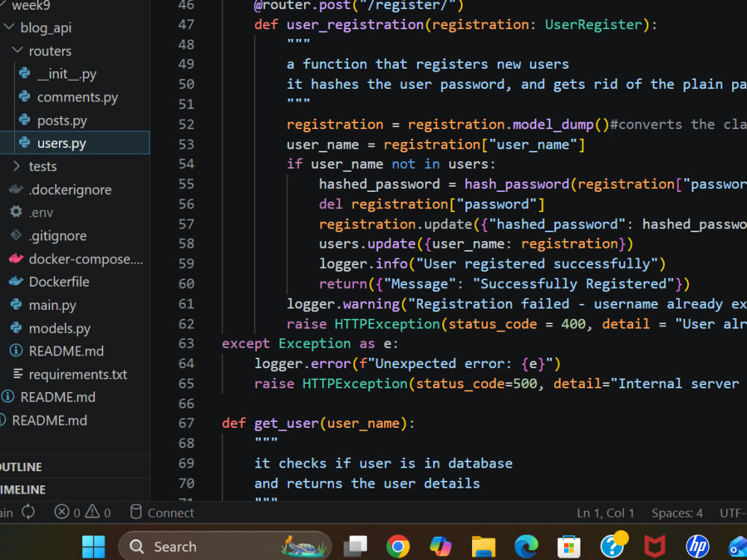The image size is (747, 560).
Task: Open Get Help app from taskbar
Action: coord(613,544)
